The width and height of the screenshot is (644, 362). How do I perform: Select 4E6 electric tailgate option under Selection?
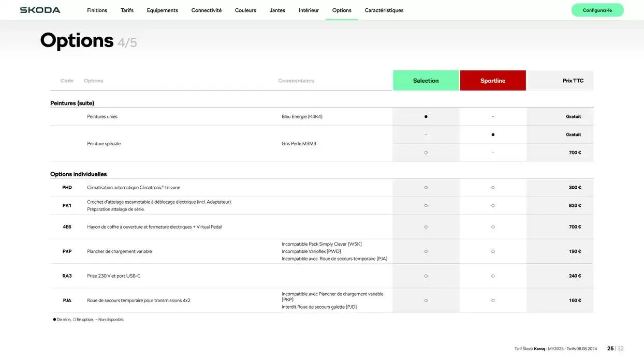click(x=426, y=227)
